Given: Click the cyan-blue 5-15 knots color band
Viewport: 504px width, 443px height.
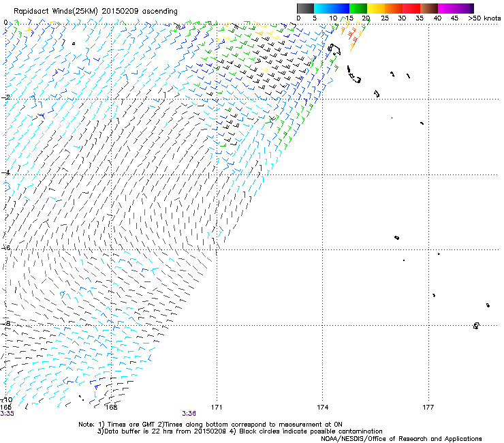Looking at the screenshot, I should 332,8.
